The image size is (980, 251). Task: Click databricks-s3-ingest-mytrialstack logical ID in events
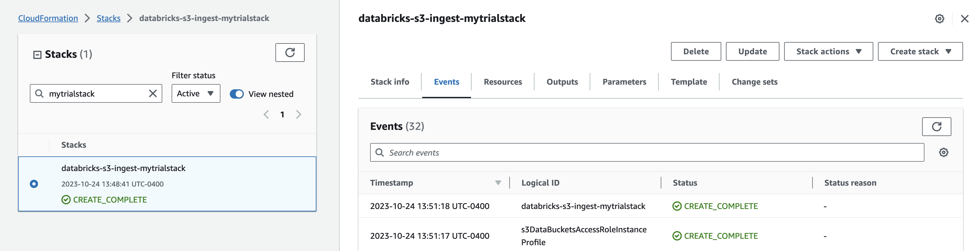(583, 206)
